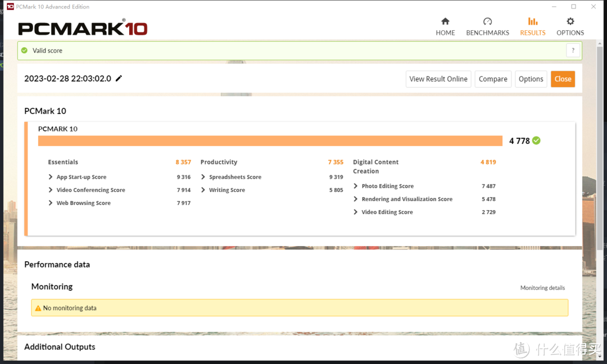Click the orange PCMark 10 score bar

(270, 141)
